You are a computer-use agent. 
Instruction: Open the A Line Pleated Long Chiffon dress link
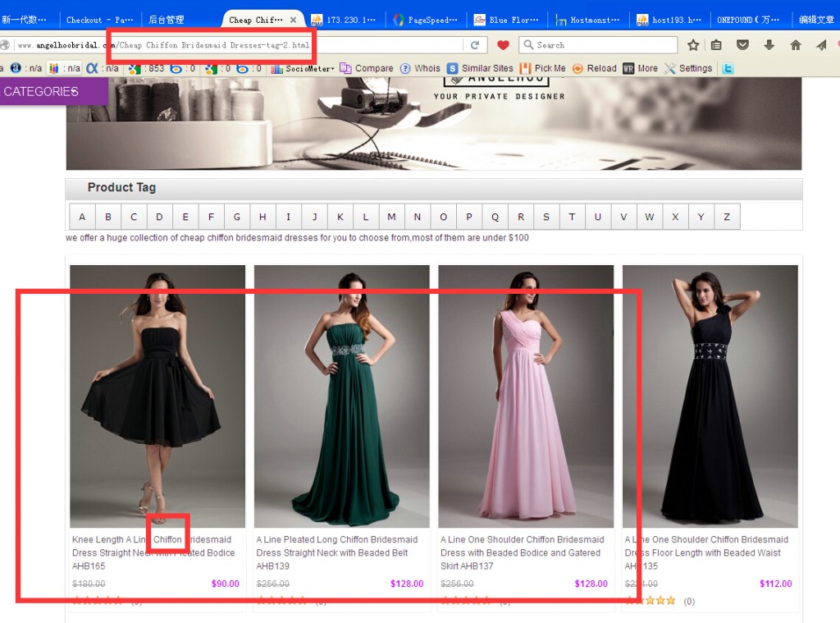pos(336,546)
